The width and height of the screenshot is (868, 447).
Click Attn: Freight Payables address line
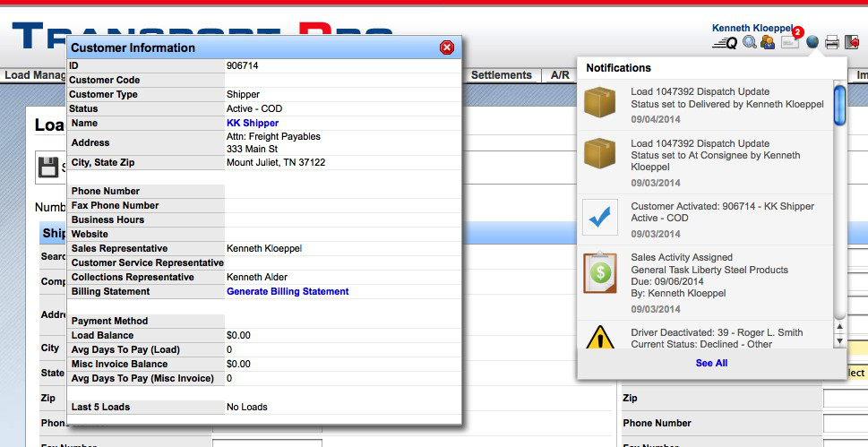(273, 136)
